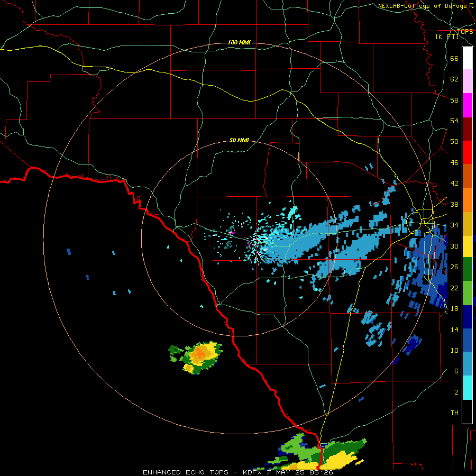Click the 58 legend value label
This screenshot has height=476, width=476.
454,100
